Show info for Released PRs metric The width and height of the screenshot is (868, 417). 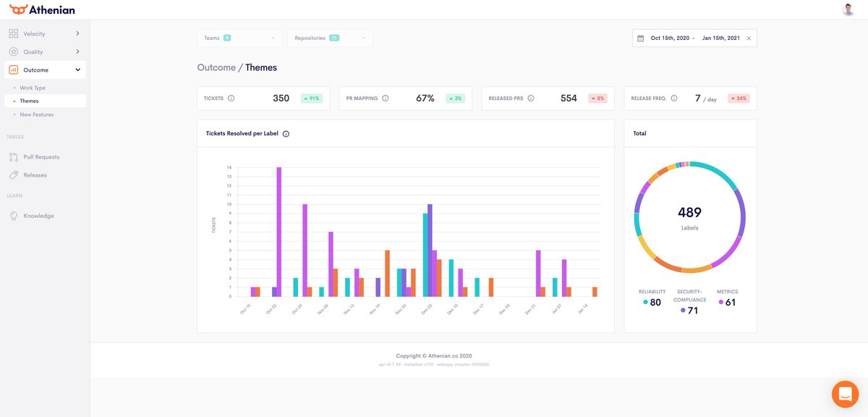click(x=530, y=98)
